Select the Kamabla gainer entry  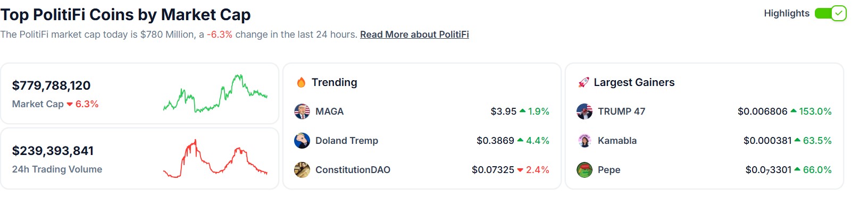pyautogui.click(x=704, y=141)
